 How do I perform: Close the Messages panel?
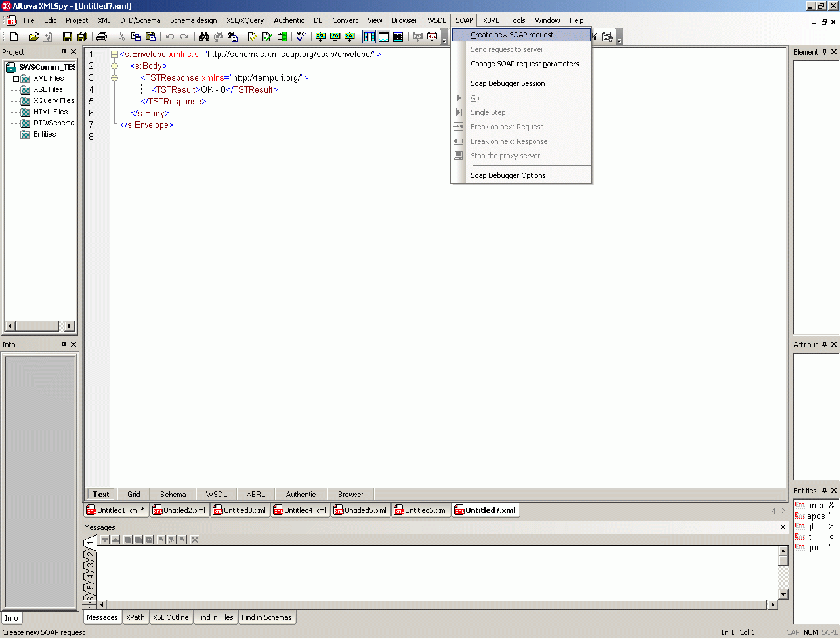click(x=783, y=527)
